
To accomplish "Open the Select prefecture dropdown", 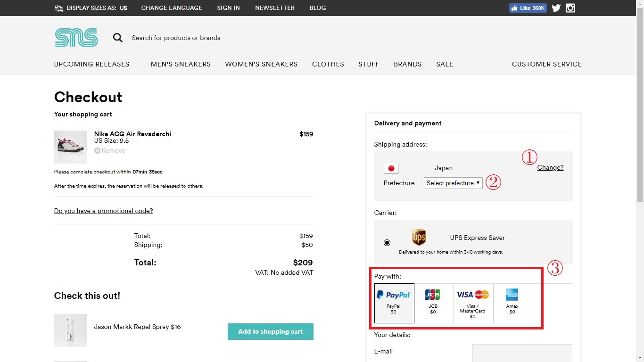I will click(453, 183).
